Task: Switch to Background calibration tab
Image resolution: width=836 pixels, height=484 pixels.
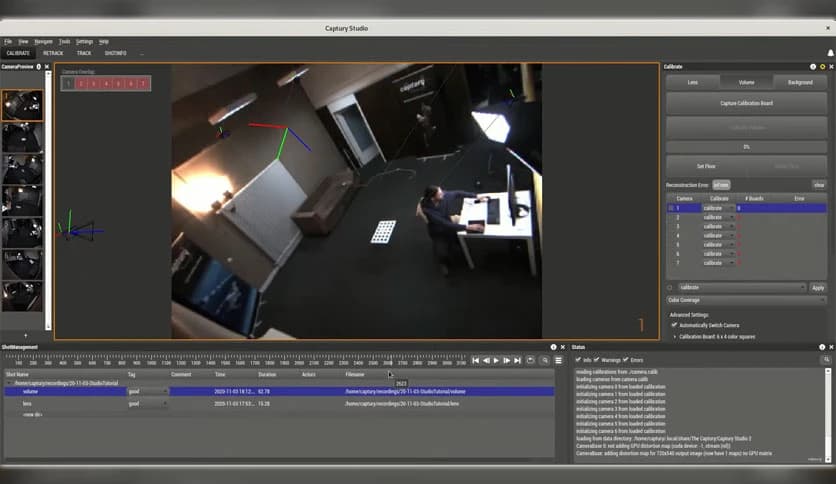Action: (800, 82)
